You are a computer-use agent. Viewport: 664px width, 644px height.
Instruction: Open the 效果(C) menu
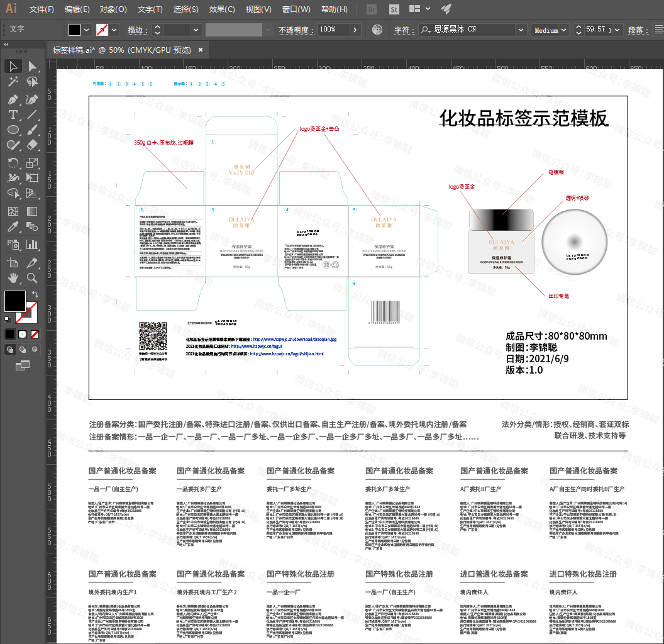pyautogui.click(x=221, y=9)
